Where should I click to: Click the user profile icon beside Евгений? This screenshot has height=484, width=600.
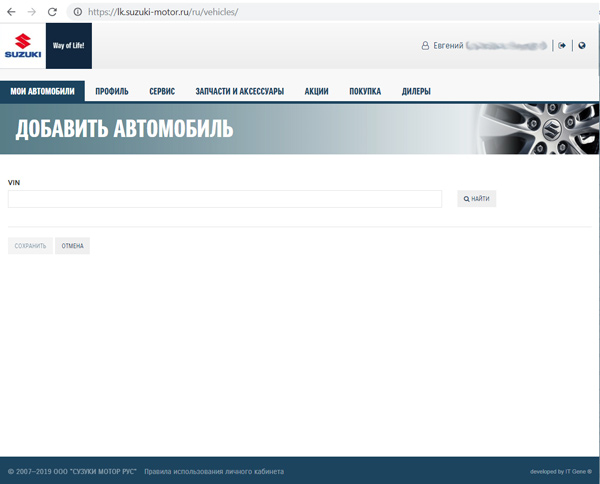425,46
